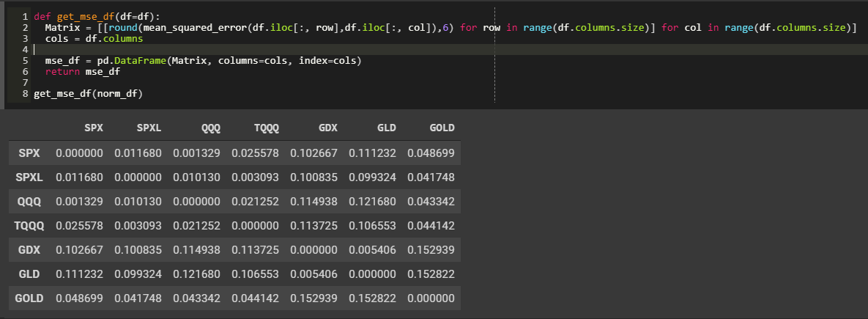Click the 'get_mse_df(norm_df)' call line
Viewport: 868px width, 319px height.
pos(89,94)
